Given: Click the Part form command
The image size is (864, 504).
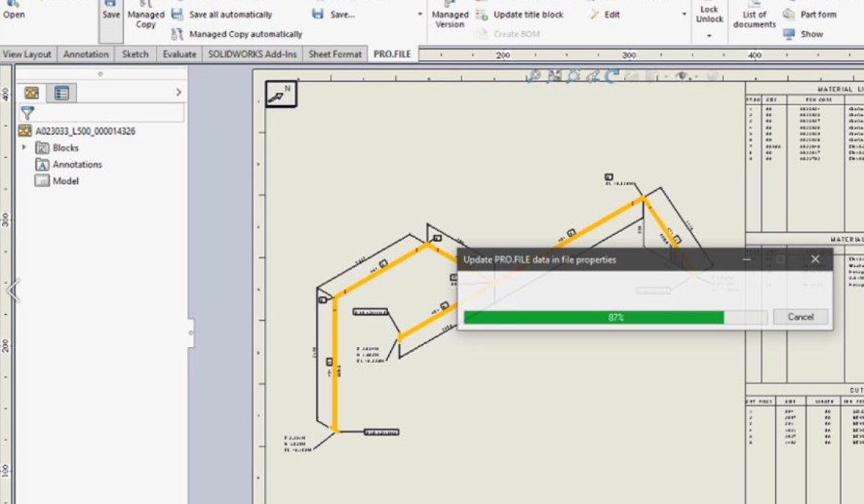Looking at the screenshot, I should [818, 14].
